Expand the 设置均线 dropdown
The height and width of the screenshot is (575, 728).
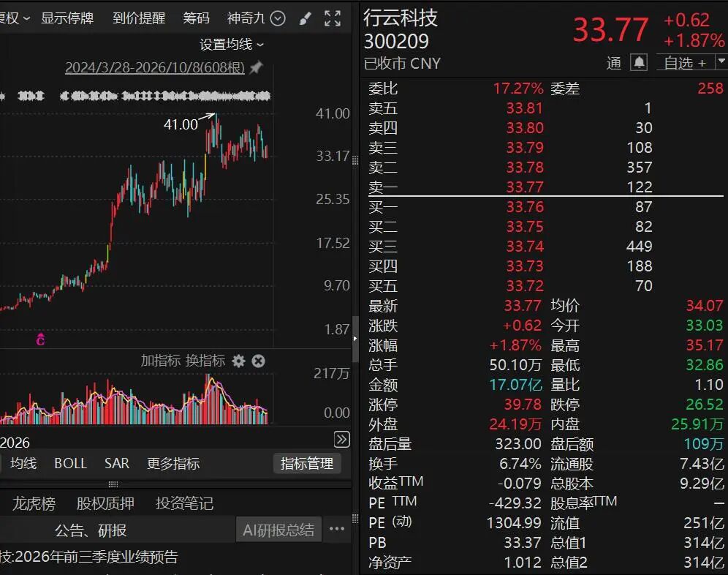click(232, 45)
